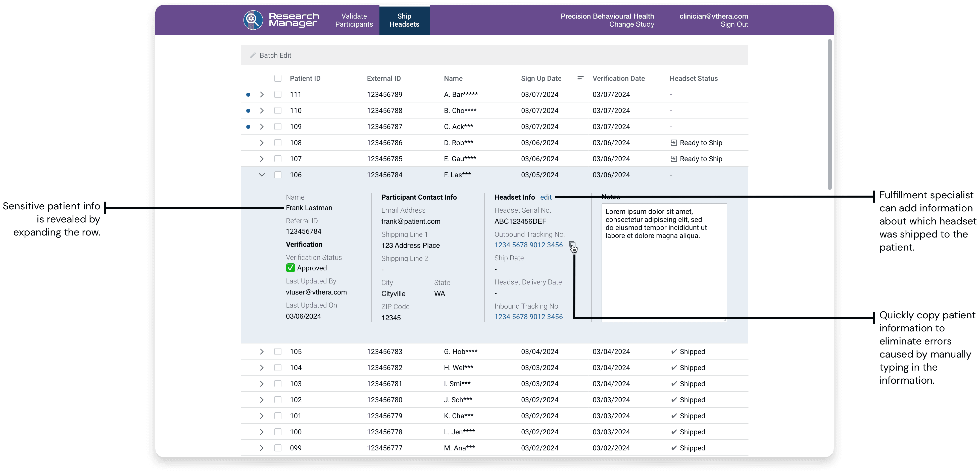
Task: Expand the row for patient 109
Action: [x=262, y=127]
